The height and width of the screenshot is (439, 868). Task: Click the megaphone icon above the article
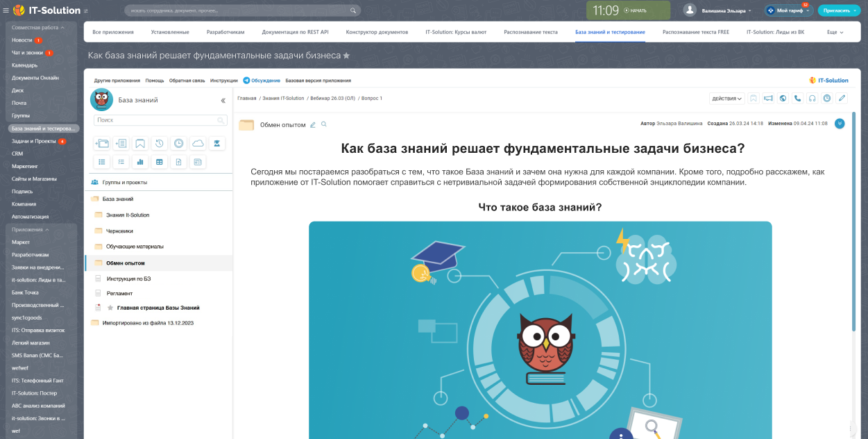768,99
